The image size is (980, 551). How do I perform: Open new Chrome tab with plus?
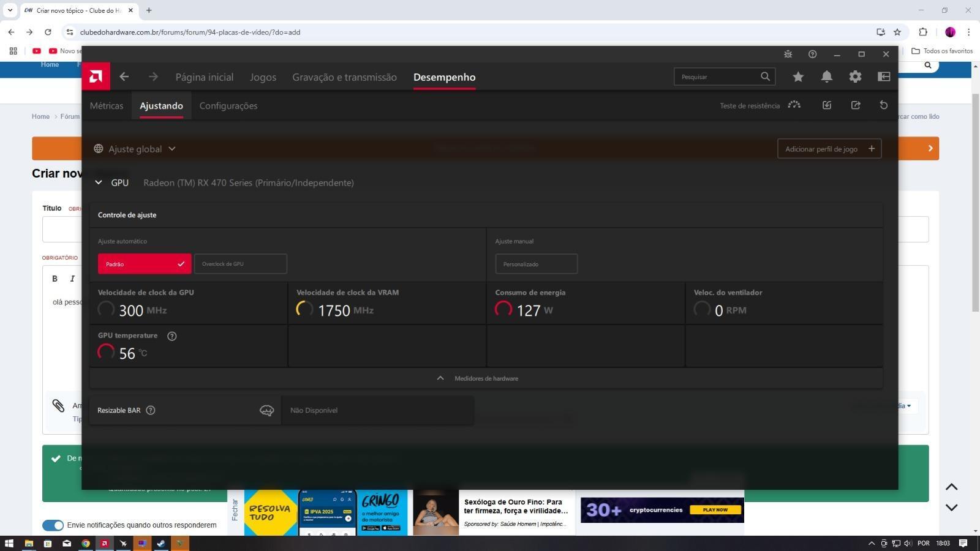(149, 10)
